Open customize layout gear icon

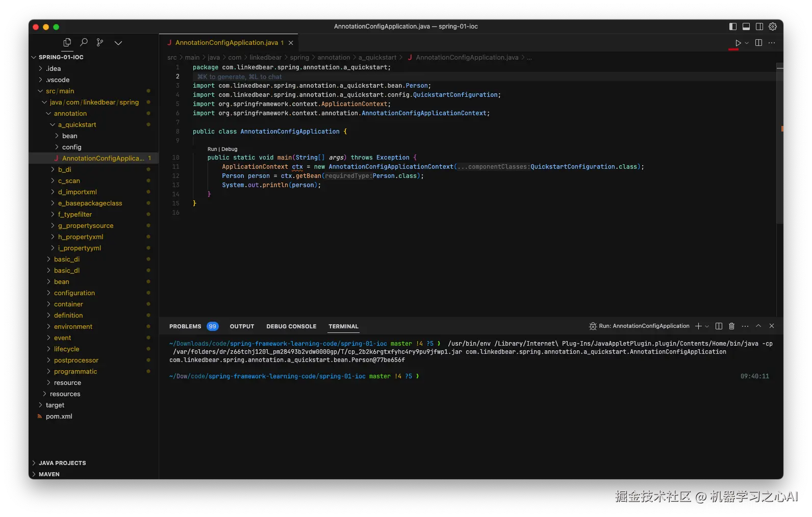(x=773, y=27)
